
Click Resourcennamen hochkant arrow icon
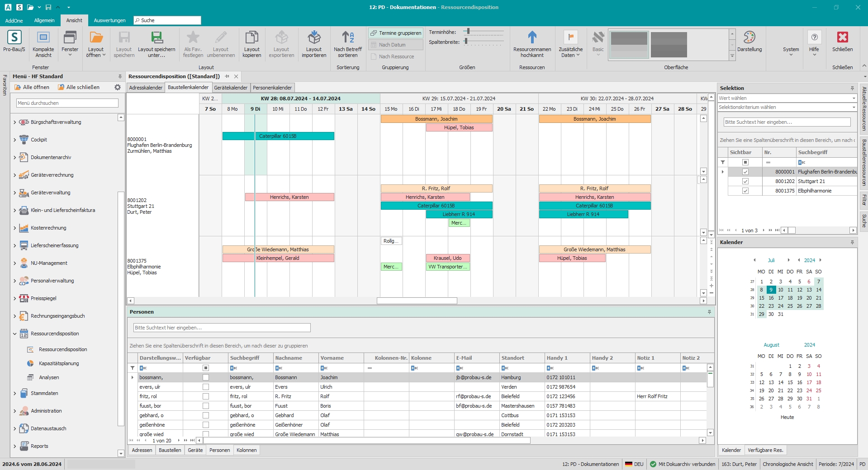[x=532, y=37]
